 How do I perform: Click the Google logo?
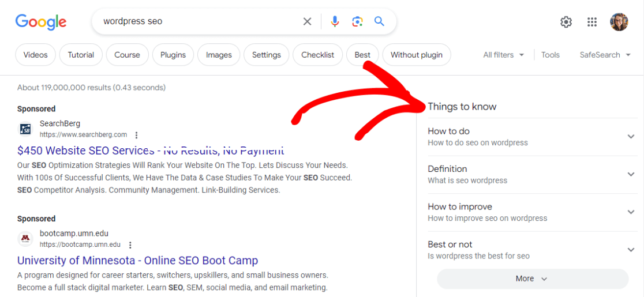click(x=40, y=22)
